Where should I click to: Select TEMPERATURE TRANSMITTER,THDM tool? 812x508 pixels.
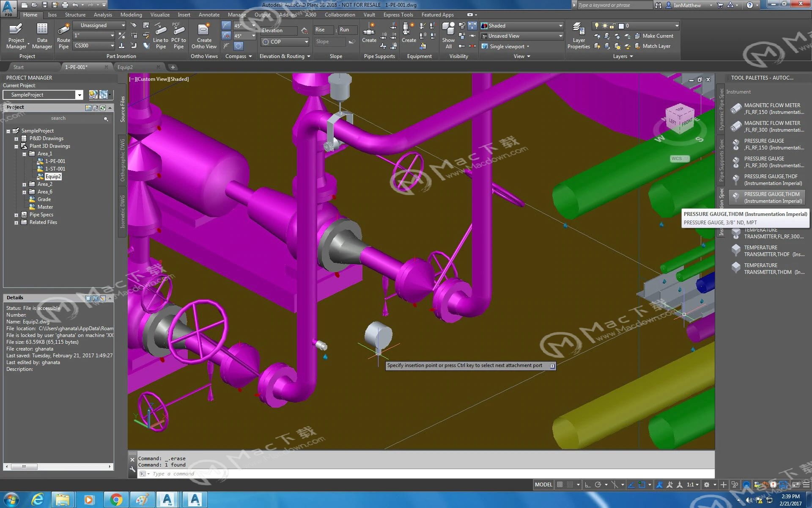pos(768,269)
